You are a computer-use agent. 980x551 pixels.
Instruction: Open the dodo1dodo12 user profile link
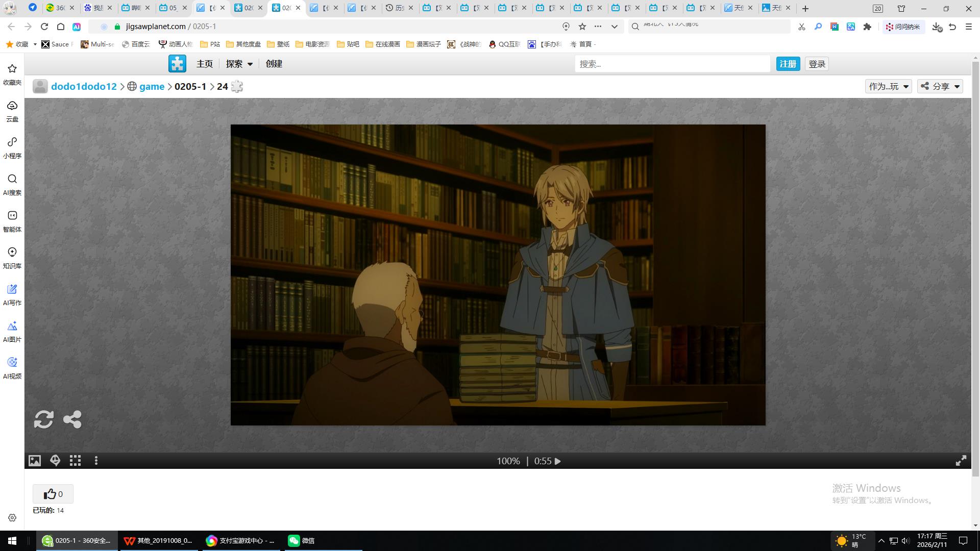(84, 86)
